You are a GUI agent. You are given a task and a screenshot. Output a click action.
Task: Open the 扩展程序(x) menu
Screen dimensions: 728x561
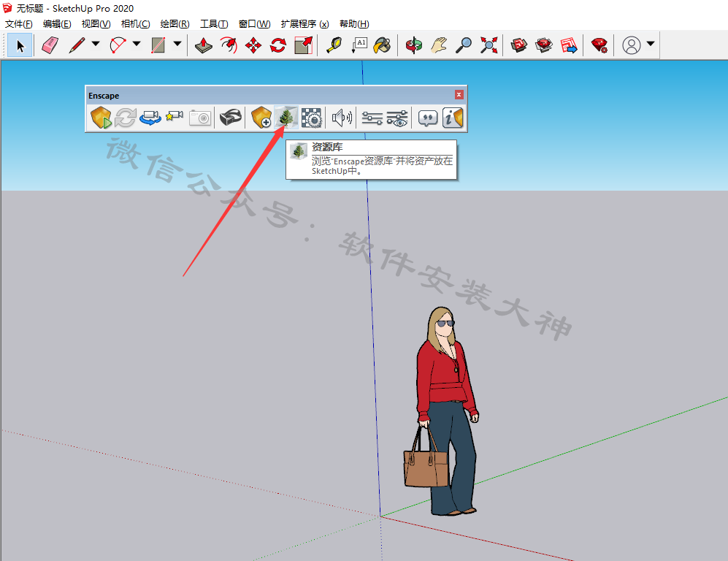[304, 23]
